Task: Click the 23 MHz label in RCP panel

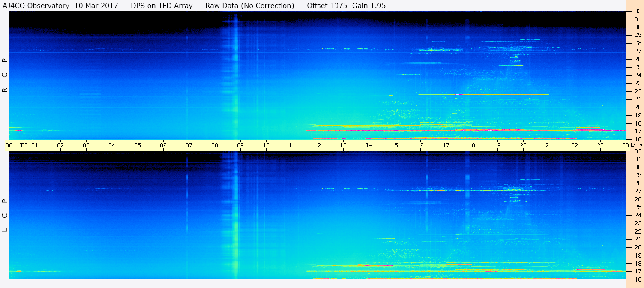Action: (x=637, y=83)
